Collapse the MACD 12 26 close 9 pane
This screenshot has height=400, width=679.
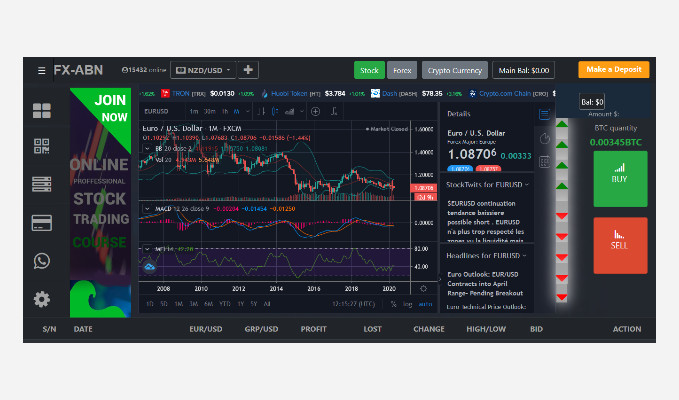(147, 209)
